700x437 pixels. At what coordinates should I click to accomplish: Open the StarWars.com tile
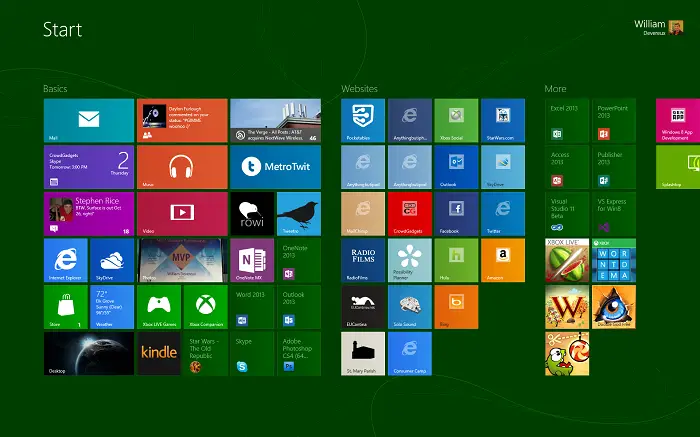click(503, 121)
